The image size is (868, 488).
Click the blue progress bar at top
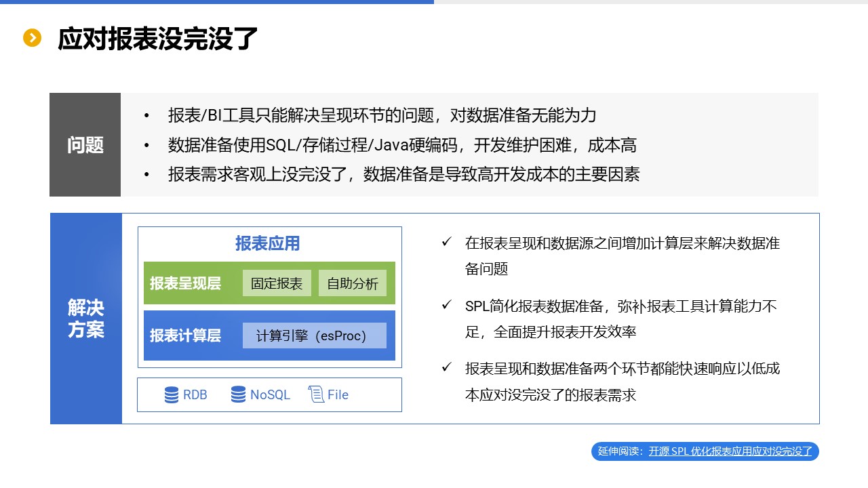[217, 2]
